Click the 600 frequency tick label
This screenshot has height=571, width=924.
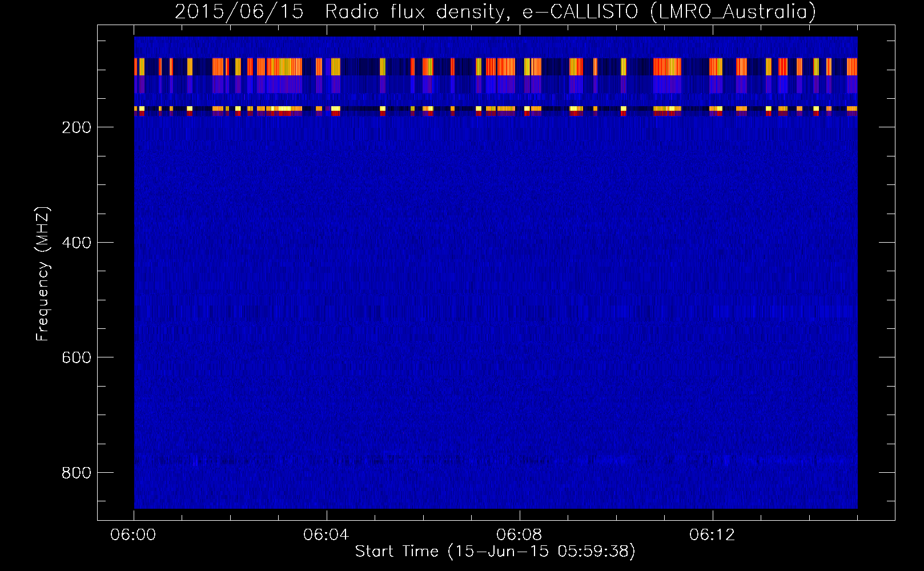[x=77, y=357]
